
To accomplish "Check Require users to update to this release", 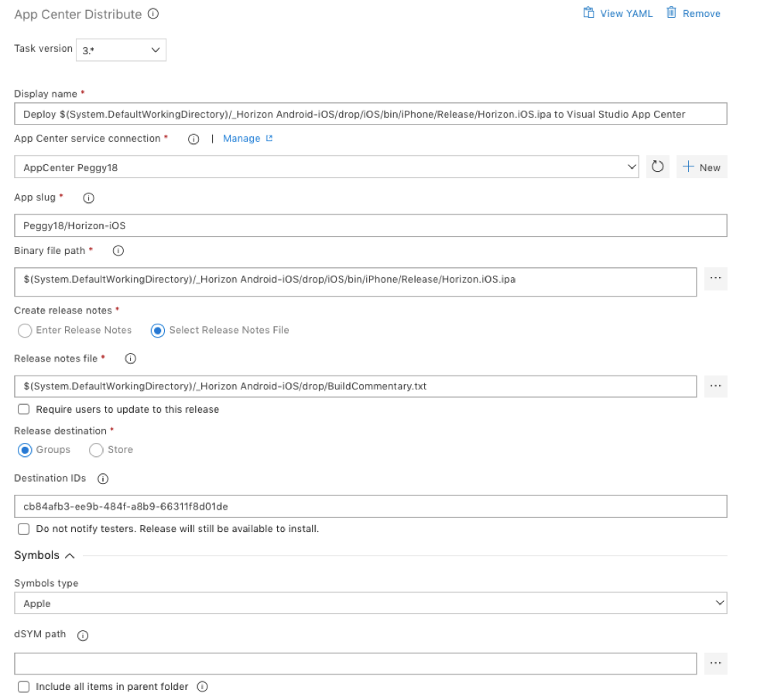I will pos(23,410).
